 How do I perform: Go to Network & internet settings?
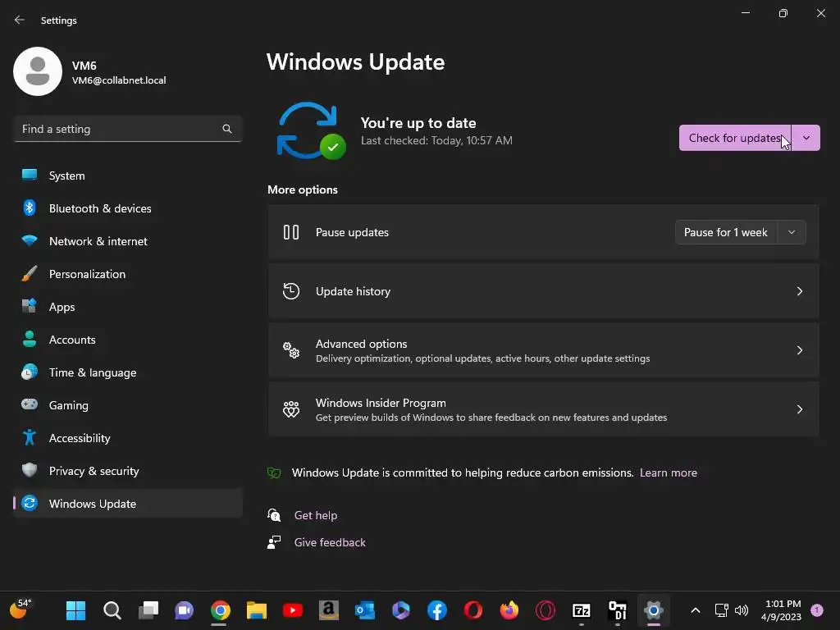tap(127, 241)
